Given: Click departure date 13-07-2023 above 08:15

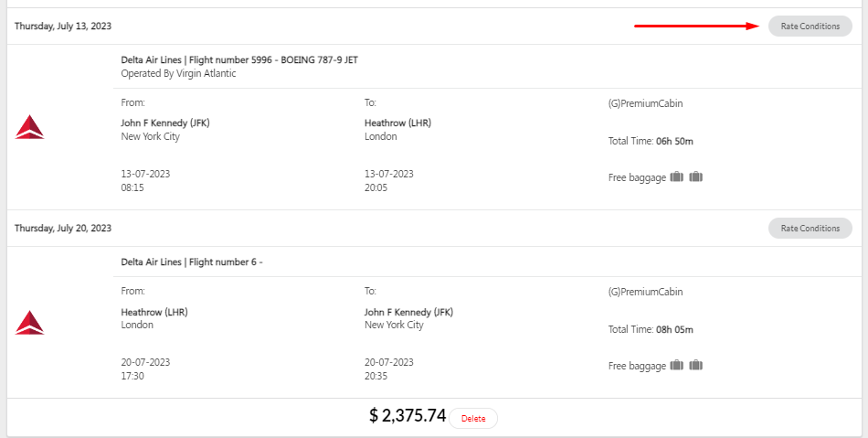Looking at the screenshot, I should (x=145, y=174).
